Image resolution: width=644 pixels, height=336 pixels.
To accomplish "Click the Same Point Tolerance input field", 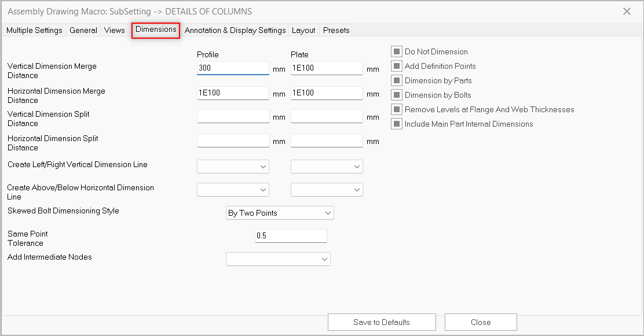I will (x=291, y=236).
